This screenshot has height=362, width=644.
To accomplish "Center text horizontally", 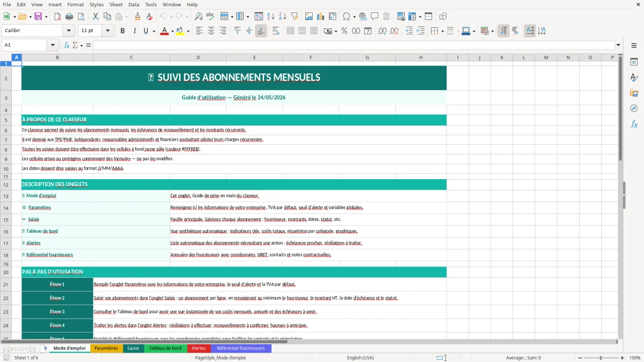I will click(211, 31).
